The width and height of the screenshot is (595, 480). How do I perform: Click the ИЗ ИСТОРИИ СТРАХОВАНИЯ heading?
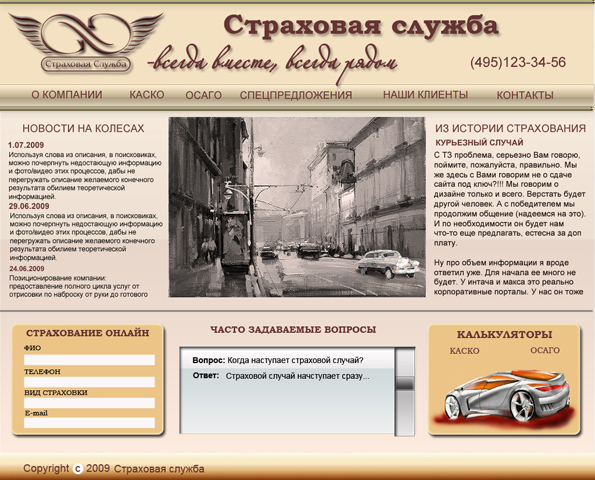point(510,128)
